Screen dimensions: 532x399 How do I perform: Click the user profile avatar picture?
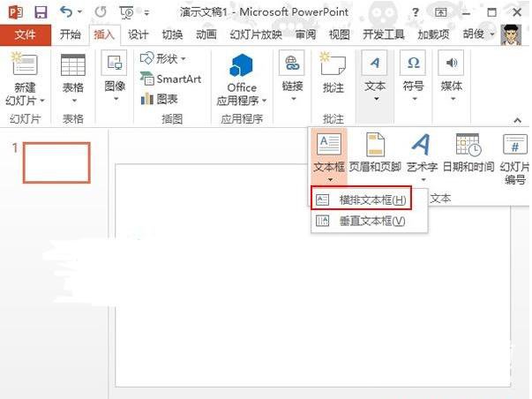[511, 34]
